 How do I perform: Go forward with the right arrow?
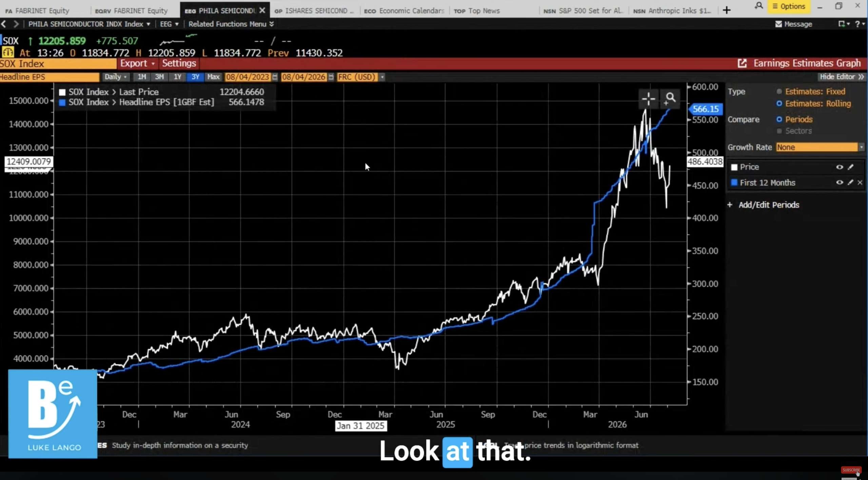tap(16, 24)
